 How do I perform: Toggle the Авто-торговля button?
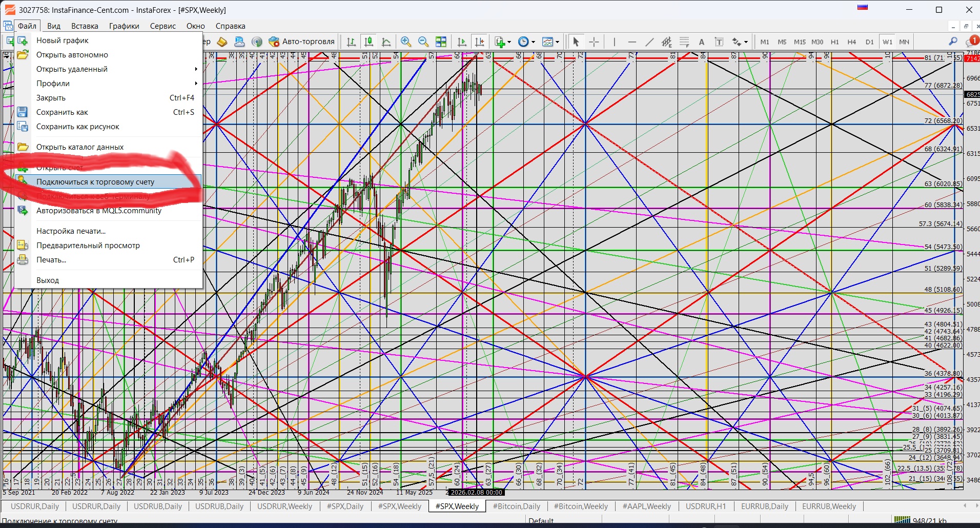301,42
